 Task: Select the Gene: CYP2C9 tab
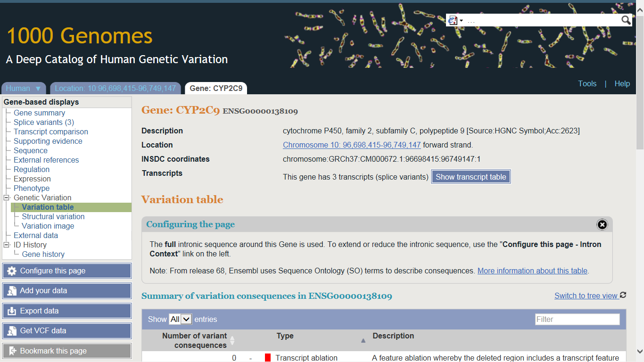click(216, 88)
